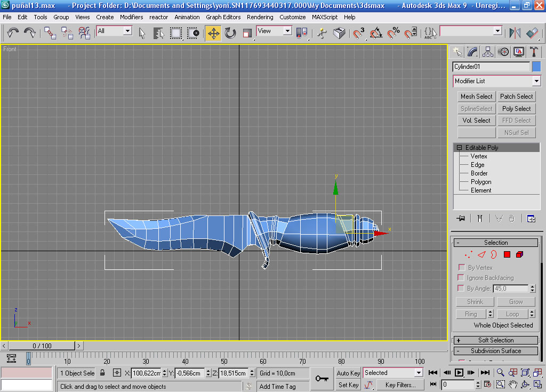Click the Key Filters button
Image resolution: width=546 pixels, height=392 pixels.
tap(400, 385)
